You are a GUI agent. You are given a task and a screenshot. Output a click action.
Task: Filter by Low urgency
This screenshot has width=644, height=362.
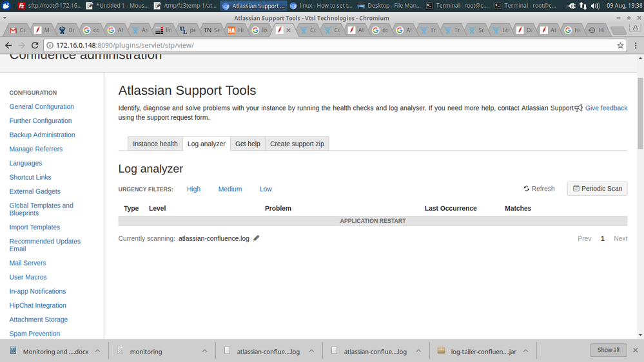pos(266,189)
